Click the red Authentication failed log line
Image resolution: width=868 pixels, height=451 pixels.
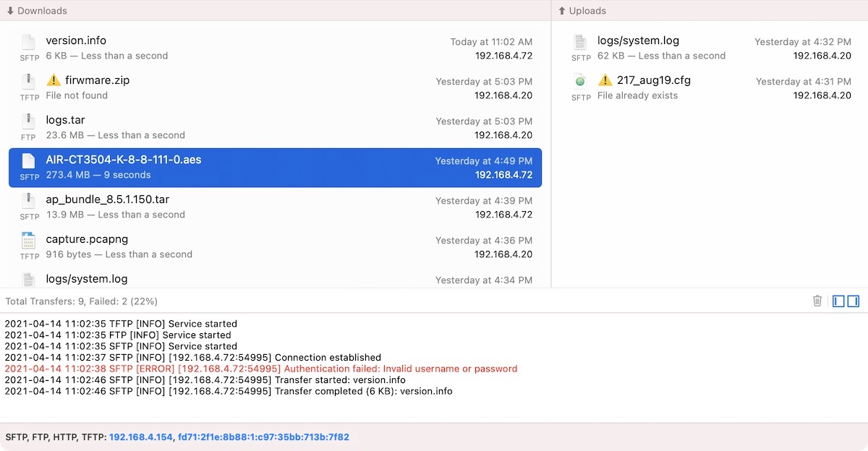click(x=261, y=369)
